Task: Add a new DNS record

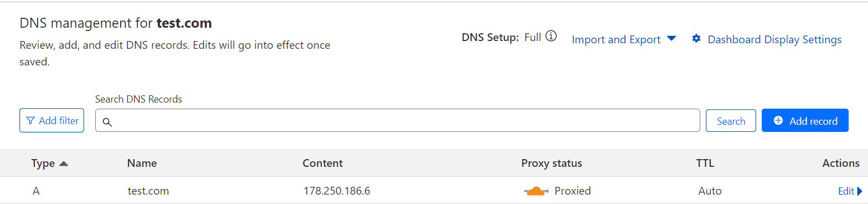Action: (805, 120)
